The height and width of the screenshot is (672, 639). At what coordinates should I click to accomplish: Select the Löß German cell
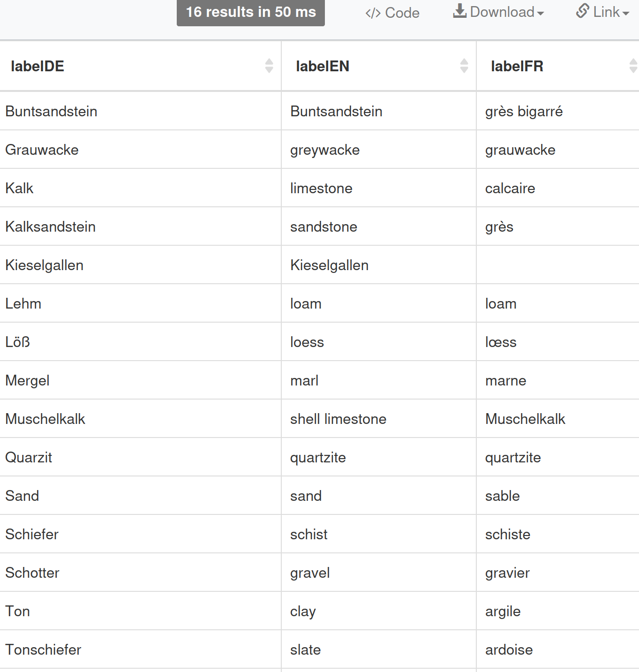tap(18, 342)
